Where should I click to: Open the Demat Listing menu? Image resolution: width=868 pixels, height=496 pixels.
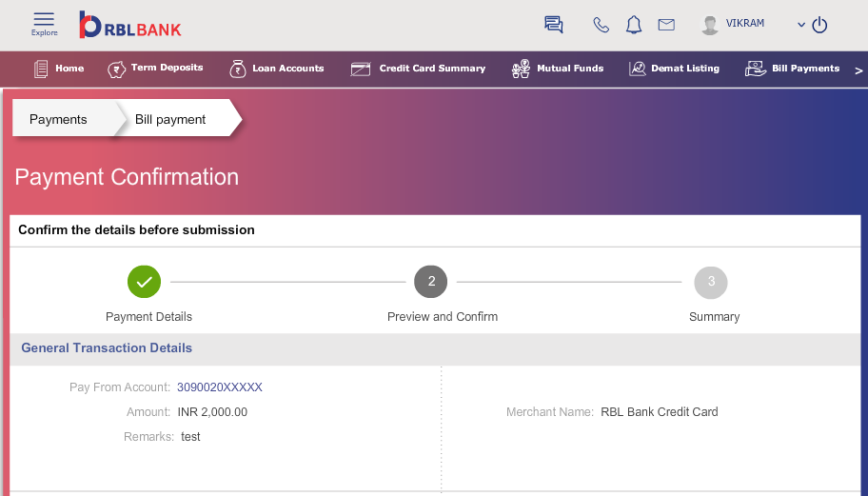point(674,69)
